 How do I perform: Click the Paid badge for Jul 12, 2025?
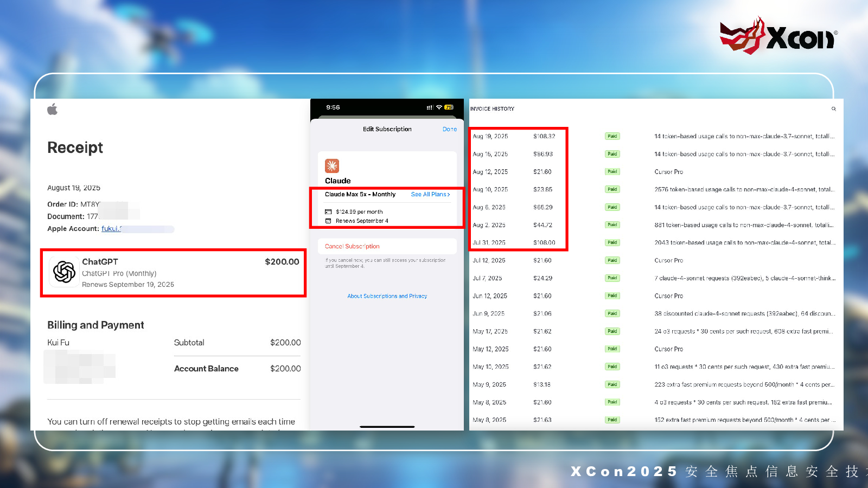coord(612,260)
